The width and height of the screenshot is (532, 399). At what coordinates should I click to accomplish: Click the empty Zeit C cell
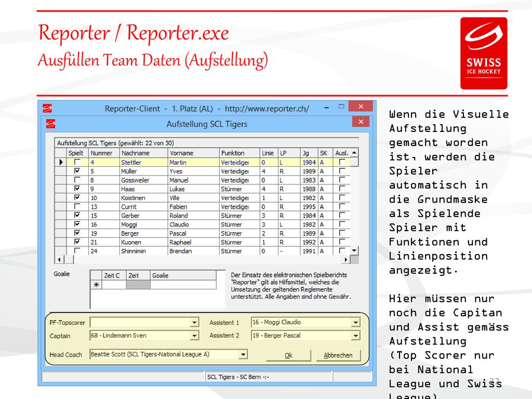click(x=114, y=285)
